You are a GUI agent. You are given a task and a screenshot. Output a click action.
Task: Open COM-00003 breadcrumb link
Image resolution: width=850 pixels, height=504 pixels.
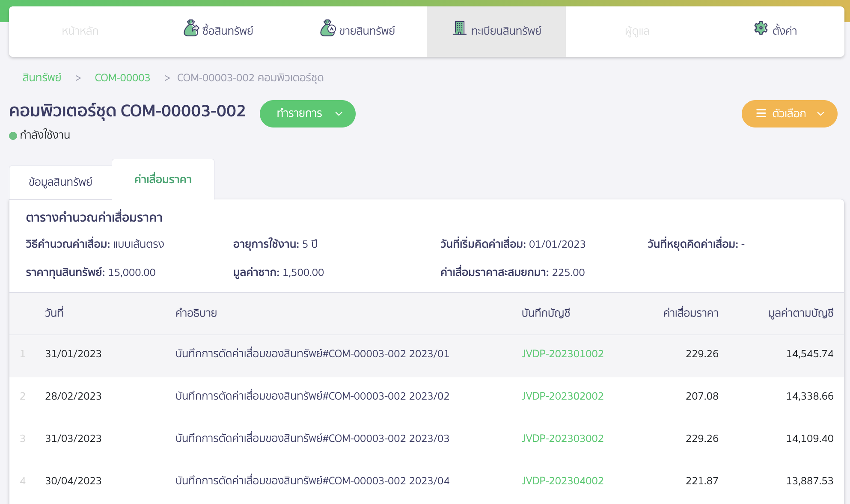122,78
